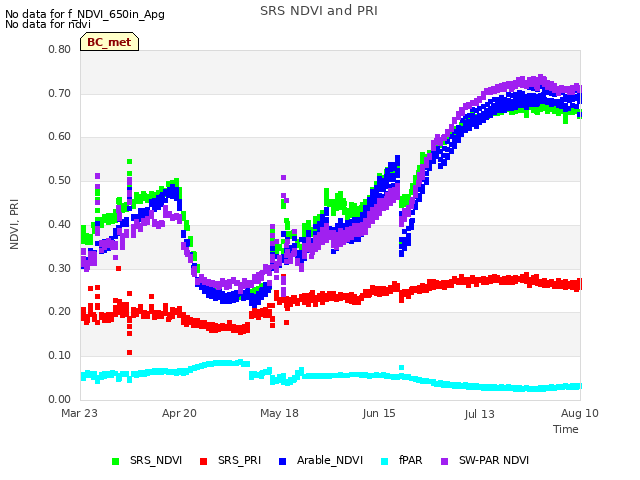
Task: Click the 0.60 y-axis tick label
Action: coord(60,137)
